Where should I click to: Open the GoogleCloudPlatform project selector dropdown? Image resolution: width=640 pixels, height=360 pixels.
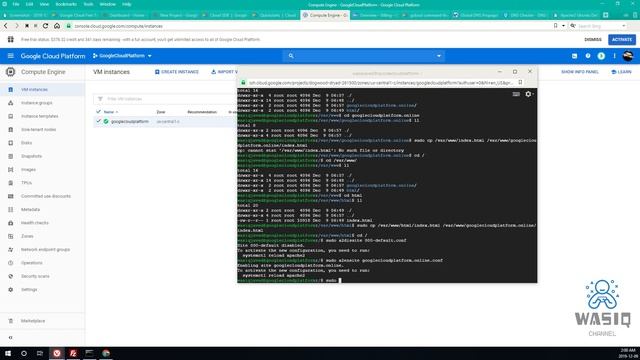[x=122, y=56]
